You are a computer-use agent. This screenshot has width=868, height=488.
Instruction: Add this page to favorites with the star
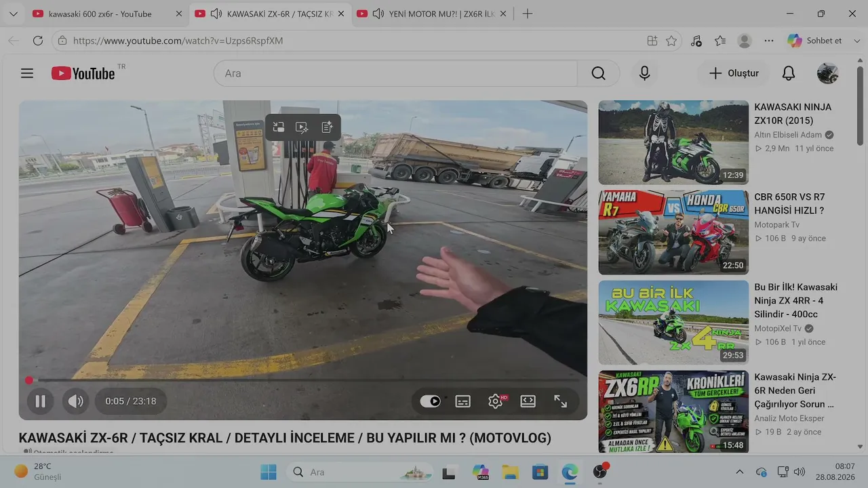[671, 41]
